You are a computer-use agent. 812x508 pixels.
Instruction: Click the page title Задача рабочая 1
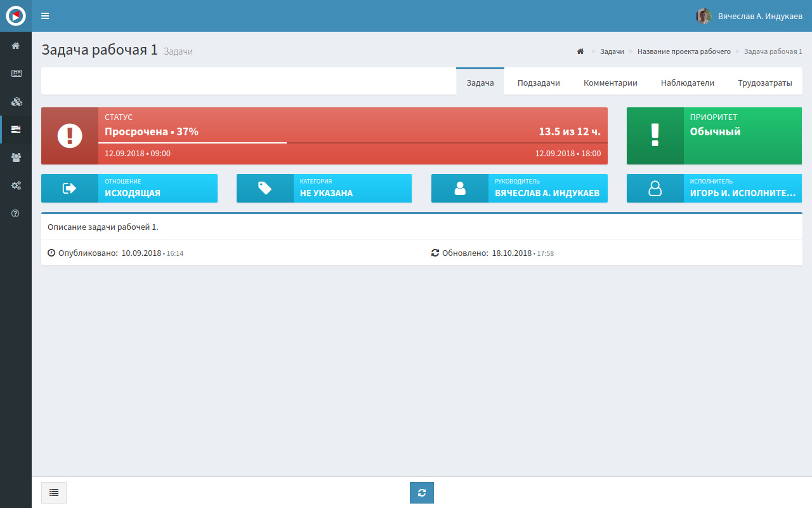click(100, 50)
